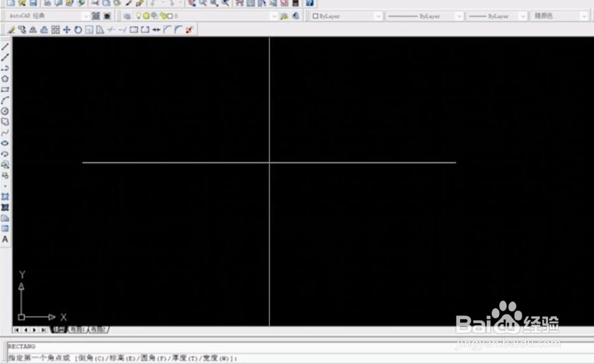
Task: Click the Scale tool
Action: click(89, 29)
